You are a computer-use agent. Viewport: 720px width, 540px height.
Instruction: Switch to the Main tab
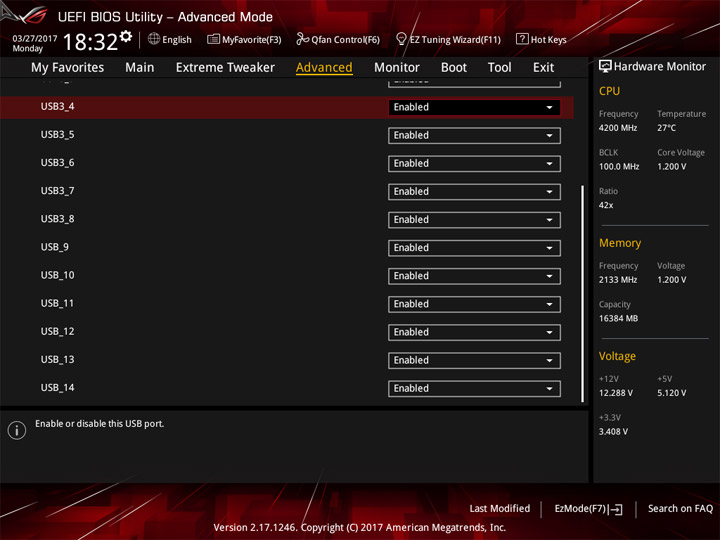click(140, 68)
